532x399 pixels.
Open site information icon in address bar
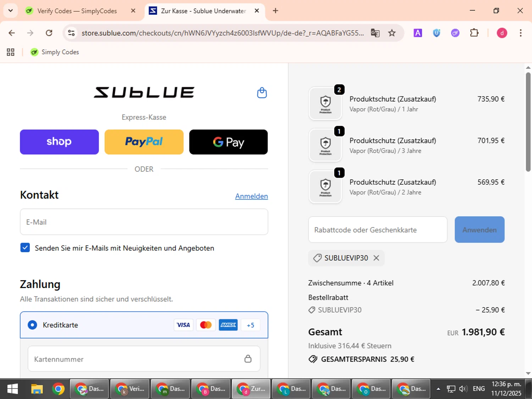coord(71,33)
